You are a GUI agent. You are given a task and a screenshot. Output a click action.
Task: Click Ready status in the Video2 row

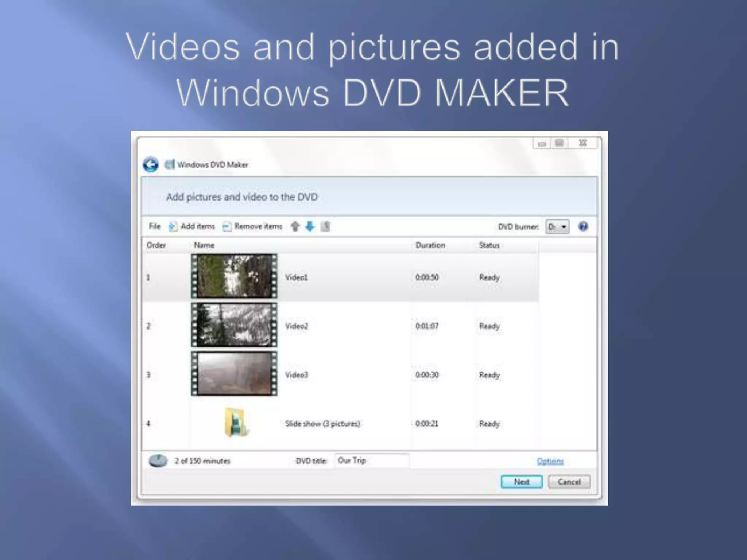pyautogui.click(x=489, y=326)
